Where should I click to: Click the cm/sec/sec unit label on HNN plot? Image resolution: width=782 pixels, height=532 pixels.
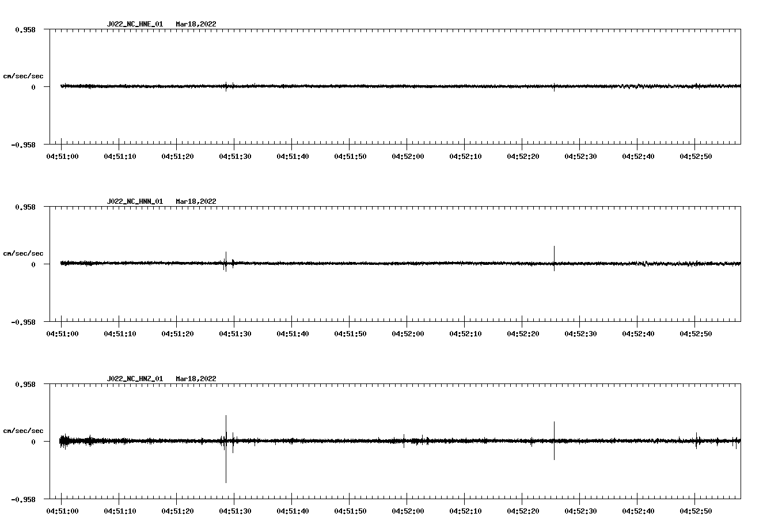point(24,253)
